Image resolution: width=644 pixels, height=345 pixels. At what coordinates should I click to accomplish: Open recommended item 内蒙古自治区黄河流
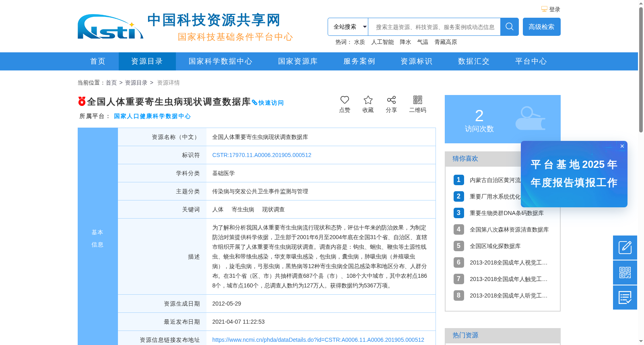(495, 180)
